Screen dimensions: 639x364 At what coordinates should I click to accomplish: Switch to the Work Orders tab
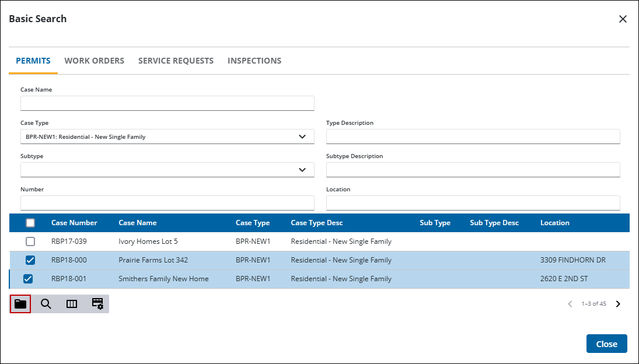pyautogui.click(x=94, y=61)
